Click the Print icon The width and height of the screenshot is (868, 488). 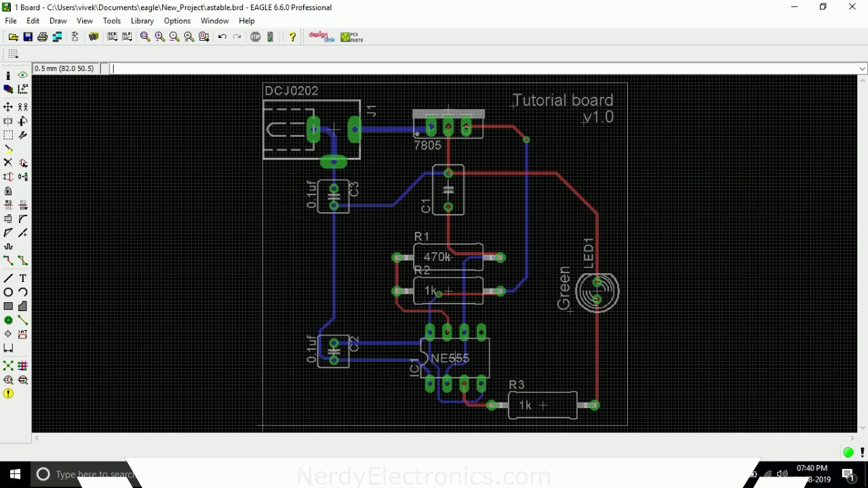coord(43,37)
